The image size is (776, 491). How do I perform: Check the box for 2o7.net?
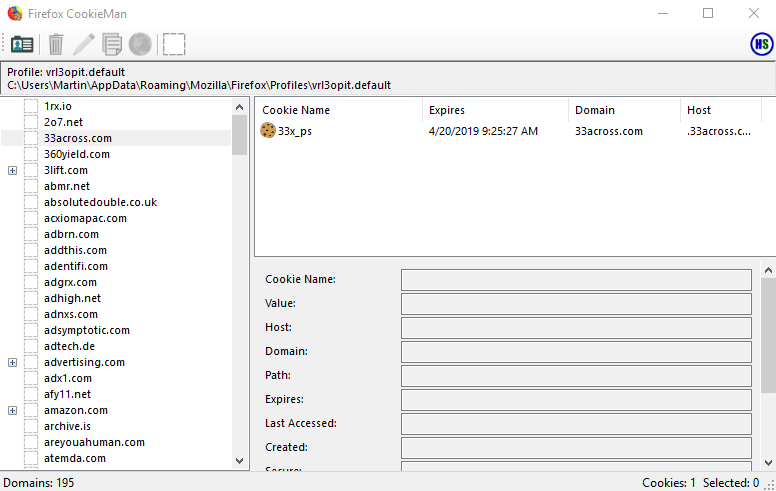31,122
